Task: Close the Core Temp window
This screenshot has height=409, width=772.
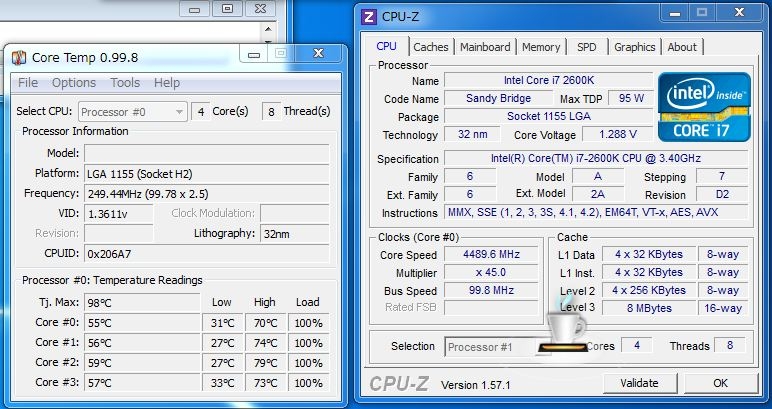Action: [x=318, y=54]
